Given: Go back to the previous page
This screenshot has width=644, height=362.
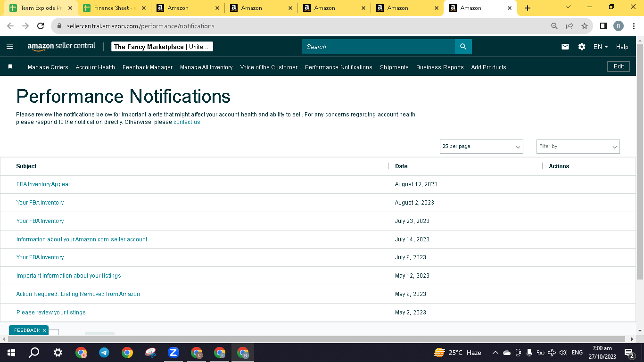Looking at the screenshot, I should (10, 26).
